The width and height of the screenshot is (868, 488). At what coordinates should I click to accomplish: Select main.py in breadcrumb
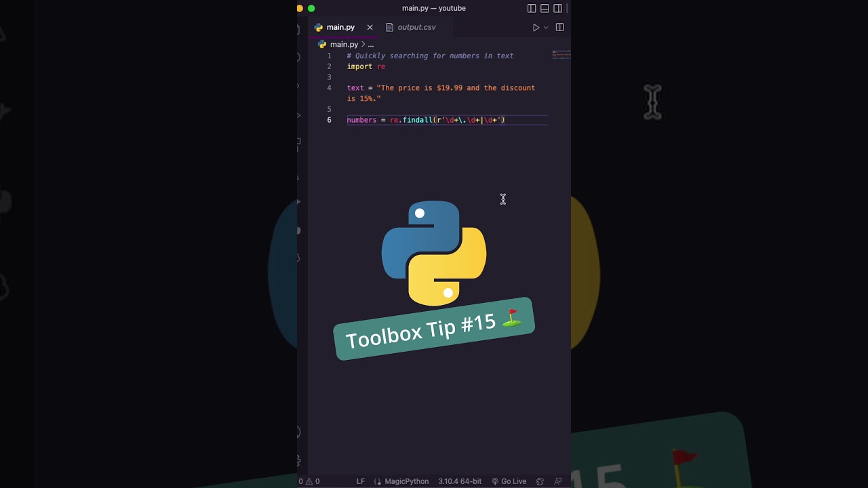344,44
